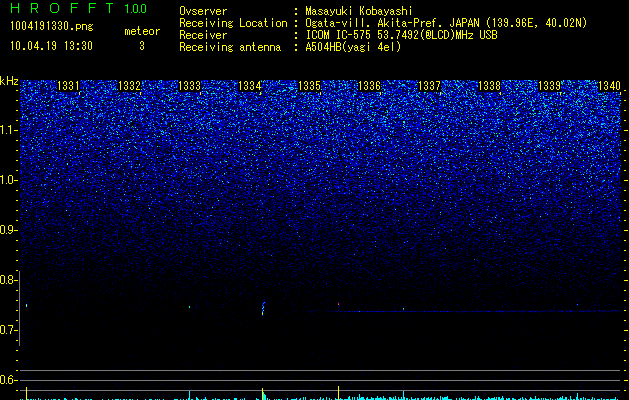Click the meteor count label
Viewport: 629px width, 400px height.
[142, 31]
